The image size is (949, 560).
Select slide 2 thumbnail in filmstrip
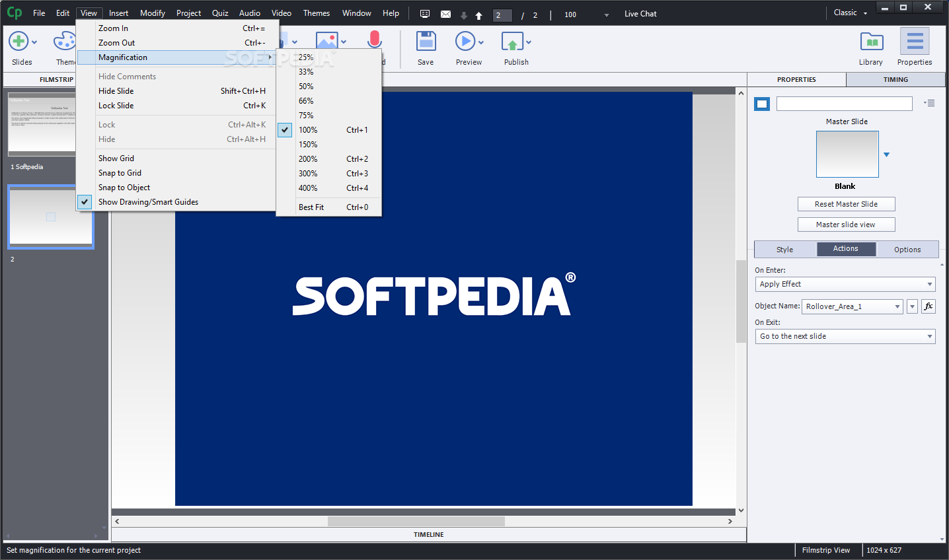(x=51, y=217)
